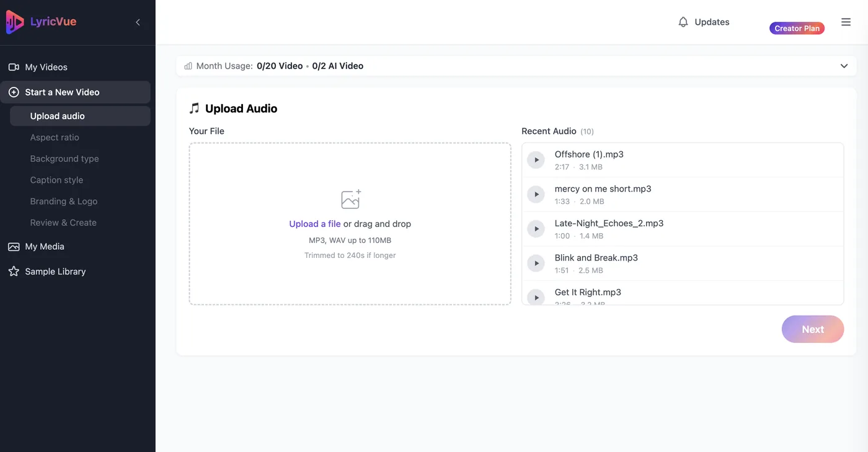Click the bar chart icon by Month Usage

coord(188,66)
